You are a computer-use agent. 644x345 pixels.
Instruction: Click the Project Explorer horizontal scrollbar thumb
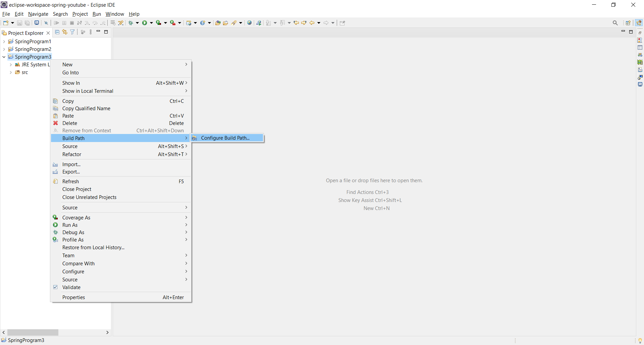pyautogui.click(x=33, y=332)
